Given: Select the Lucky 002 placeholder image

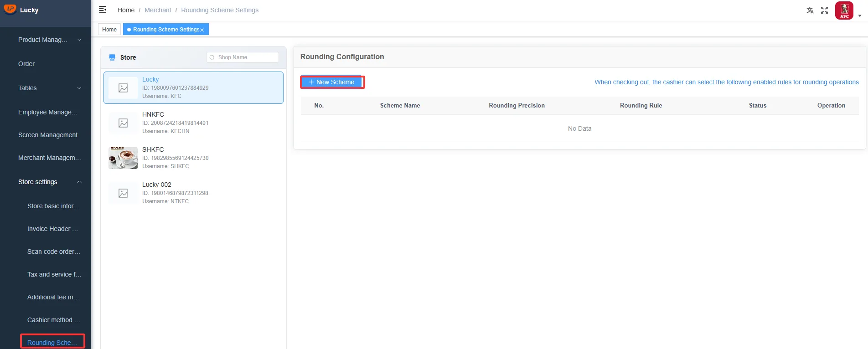Looking at the screenshot, I should point(123,193).
